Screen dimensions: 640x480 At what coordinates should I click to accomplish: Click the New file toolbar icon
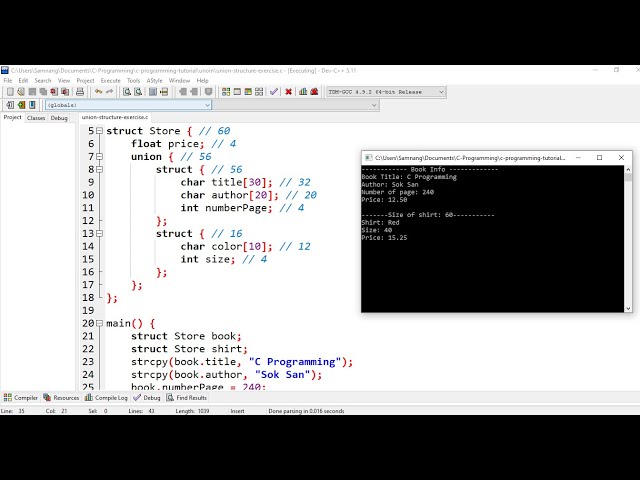tap(10, 92)
